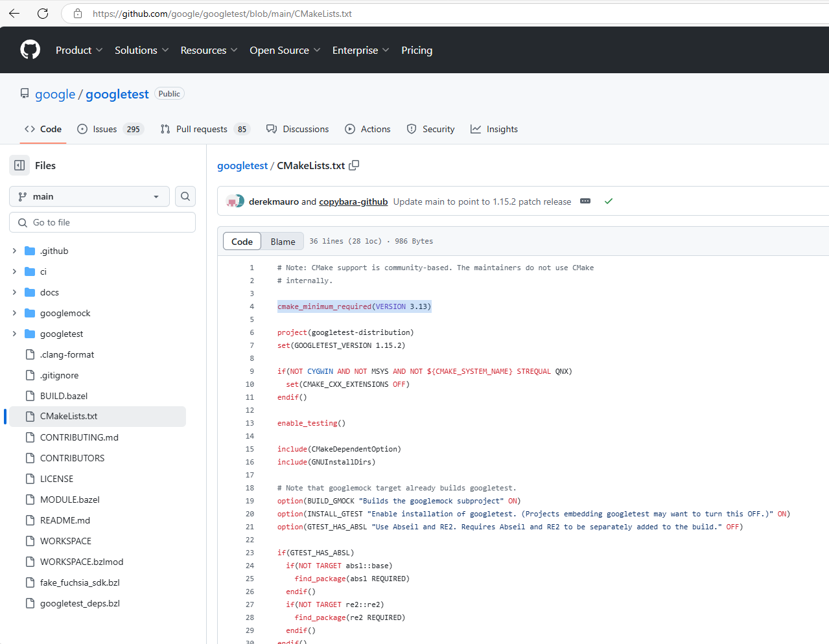Image resolution: width=829 pixels, height=644 pixels.
Task: Expand commit message ellipsis icon
Action: (585, 201)
